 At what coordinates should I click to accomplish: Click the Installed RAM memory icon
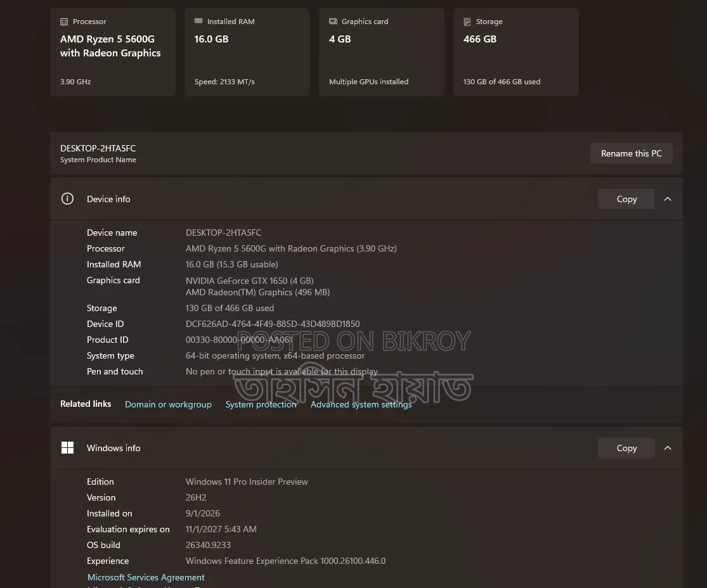click(x=198, y=21)
